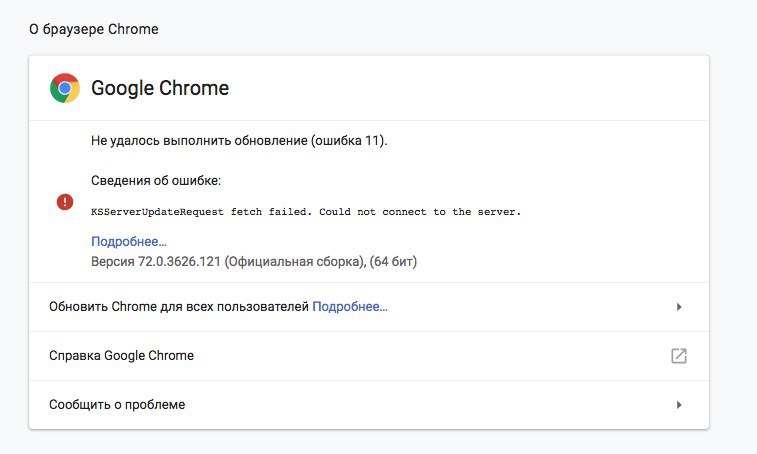Screen dimensions: 757x454
Task: Click Официальная сборка in version line
Action: [x=294, y=261]
